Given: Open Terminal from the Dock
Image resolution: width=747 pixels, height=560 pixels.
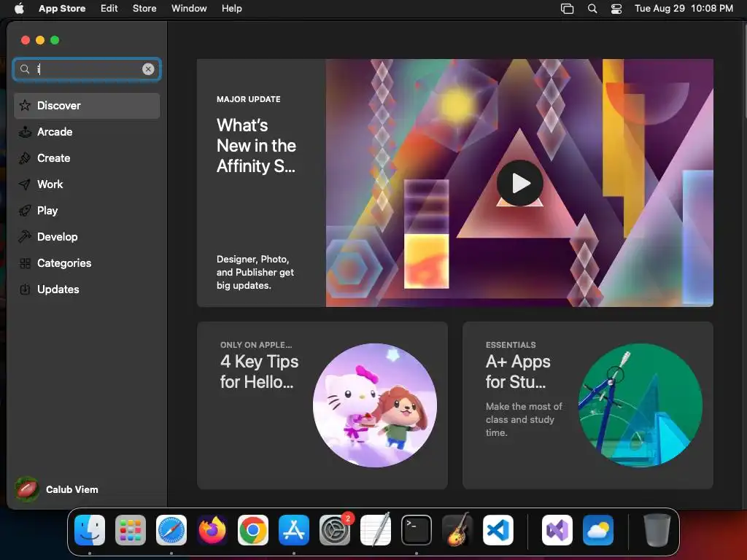Looking at the screenshot, I should (x=417, y=530).
